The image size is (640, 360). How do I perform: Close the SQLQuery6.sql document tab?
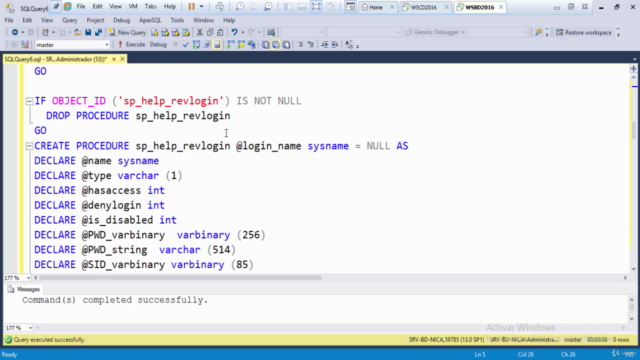pyautogui.click(x=122, y=59)
